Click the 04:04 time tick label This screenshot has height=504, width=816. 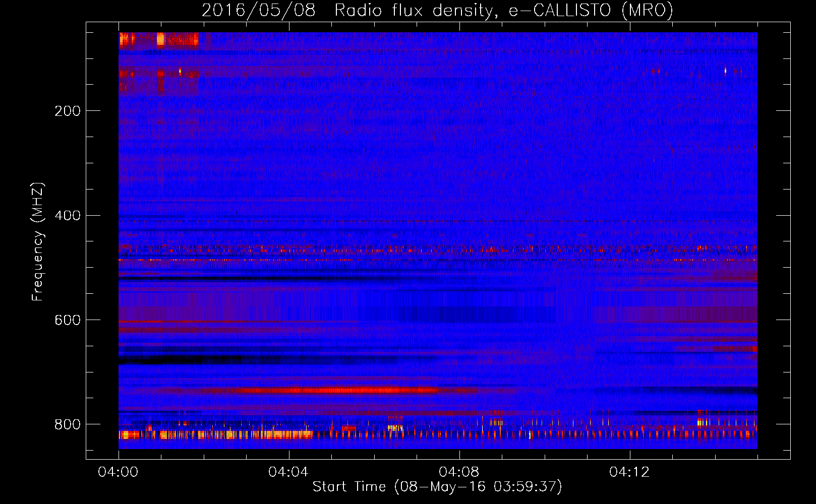[288, 472]
